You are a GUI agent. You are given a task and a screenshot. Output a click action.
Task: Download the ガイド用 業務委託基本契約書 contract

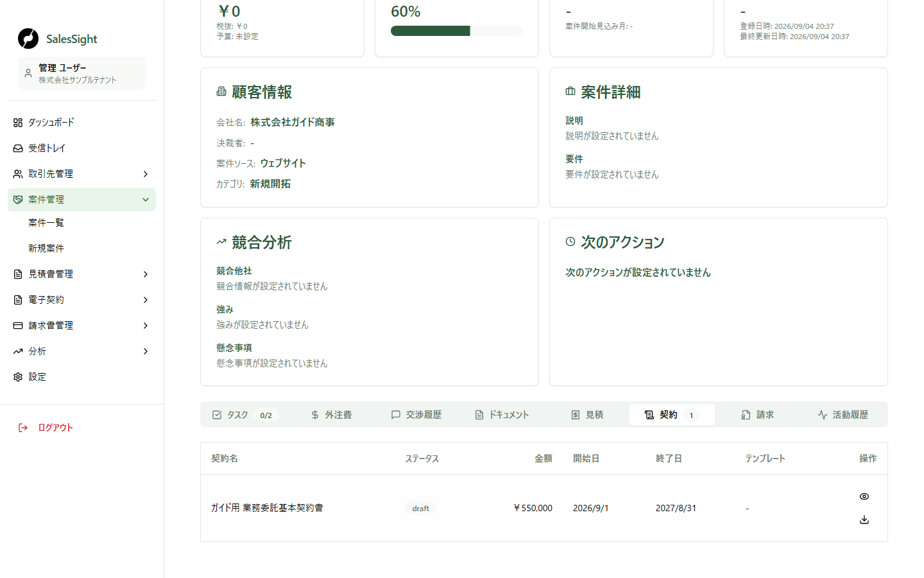coord(864,520)
